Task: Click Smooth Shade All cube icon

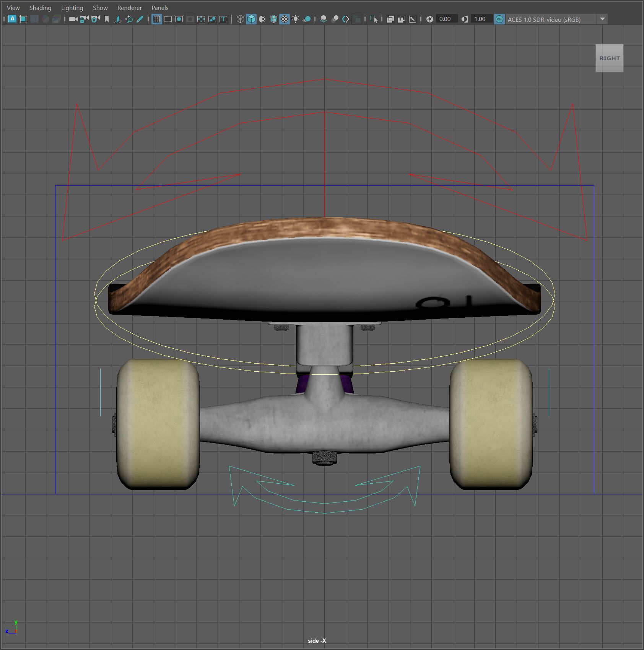Action: click(251, 19)
